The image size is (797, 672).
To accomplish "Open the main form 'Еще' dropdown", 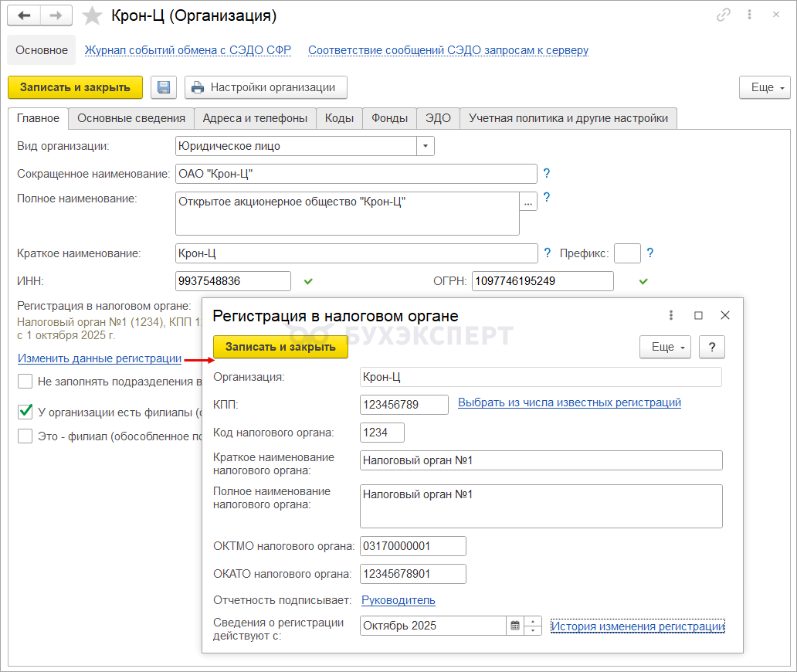I will (x=765, y=87).
